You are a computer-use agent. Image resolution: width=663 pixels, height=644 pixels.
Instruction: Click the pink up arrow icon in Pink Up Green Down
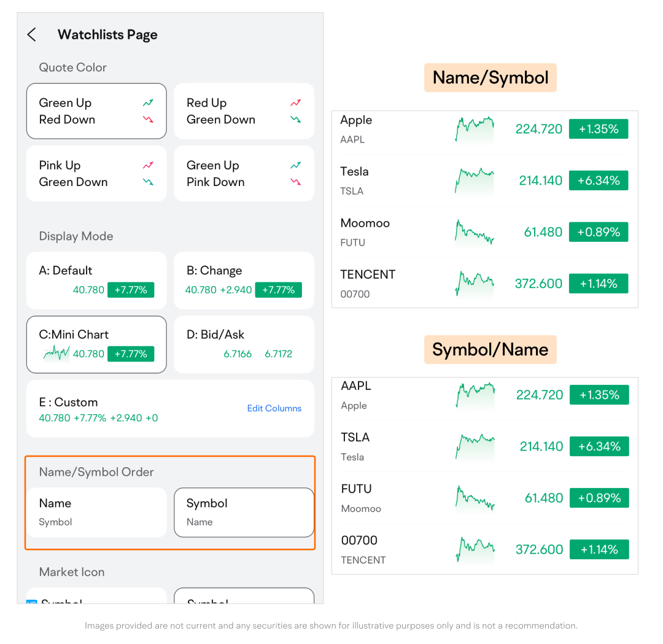[148, 165]
